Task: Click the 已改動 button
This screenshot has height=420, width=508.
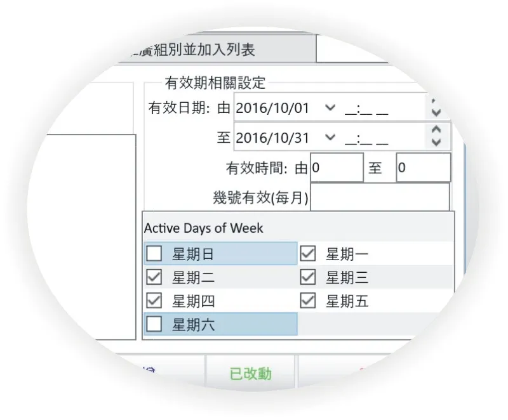Action: point(250,373)
